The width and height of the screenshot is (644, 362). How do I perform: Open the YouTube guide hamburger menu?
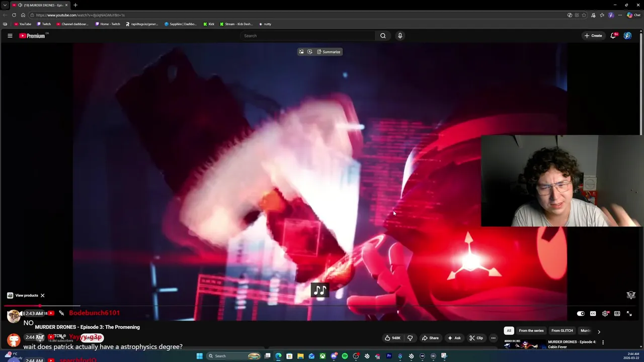(10, 36)
